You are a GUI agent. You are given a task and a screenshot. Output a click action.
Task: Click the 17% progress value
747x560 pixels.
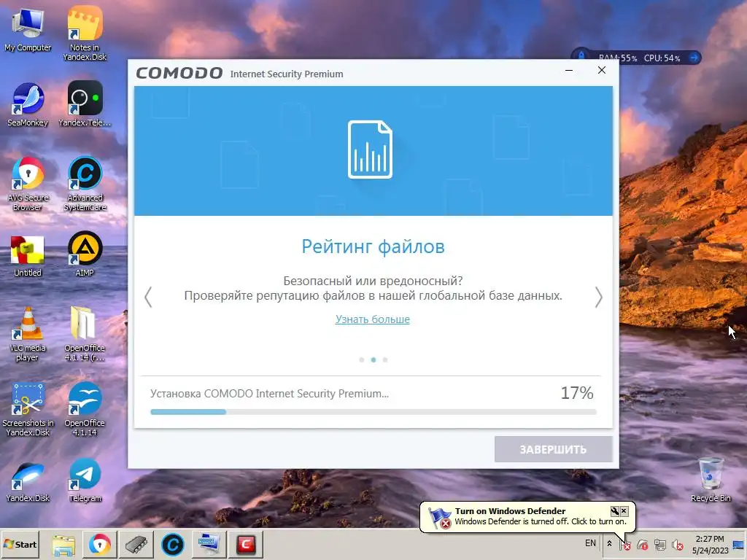577,393
